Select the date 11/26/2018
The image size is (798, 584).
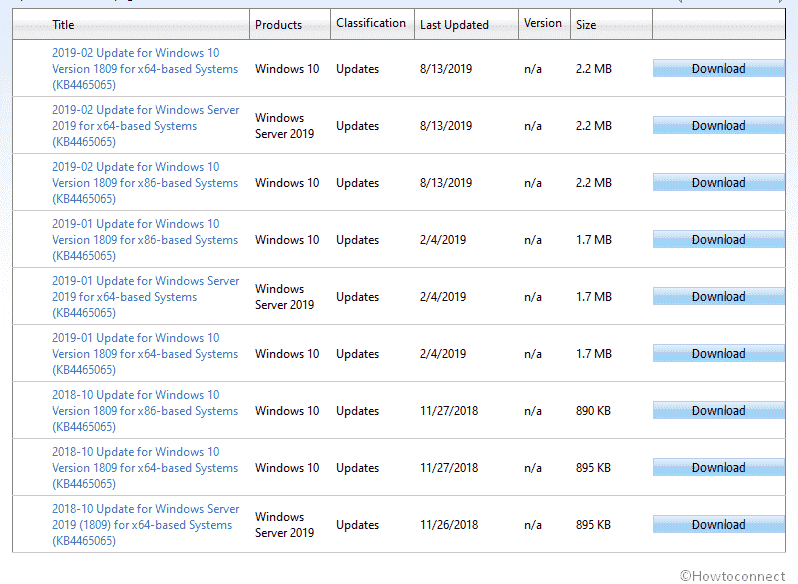[x=449, y=524]
